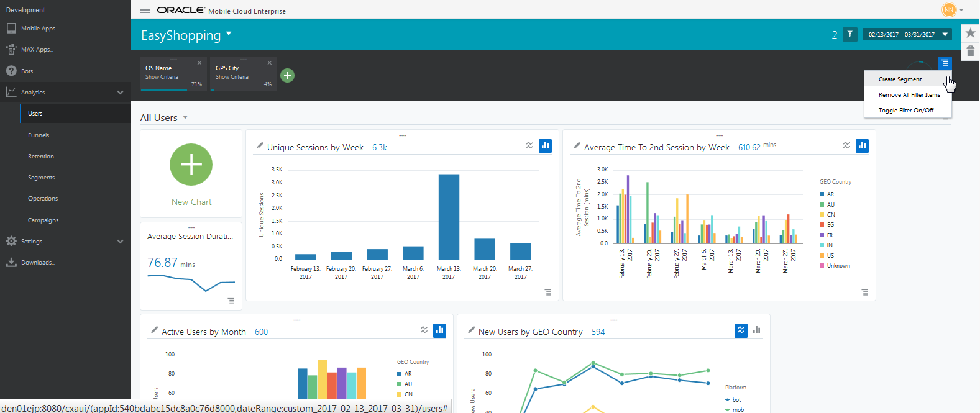Edit the Unique Sessions by Week chart

pyautogui.click(x=260, y=145)
